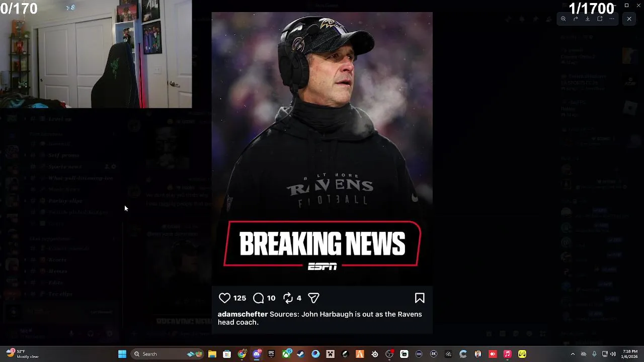
Task: Click the zoom magnifier icon in image viewer
Action: tap(563, 19)
